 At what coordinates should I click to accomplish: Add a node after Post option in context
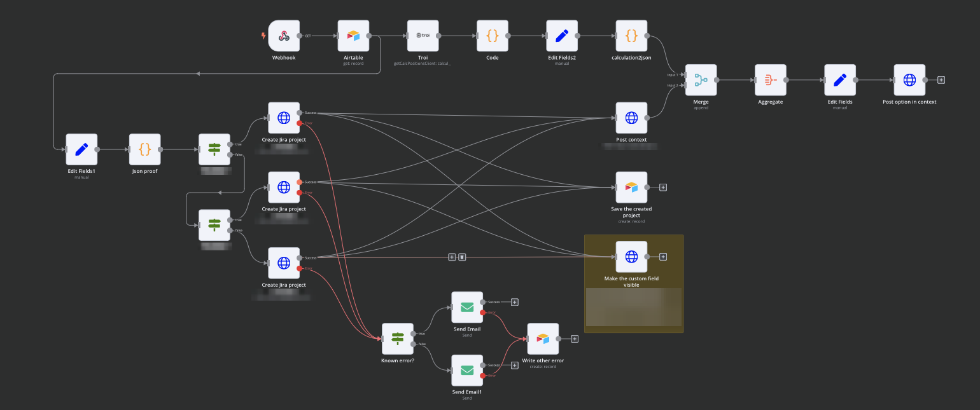941,79
